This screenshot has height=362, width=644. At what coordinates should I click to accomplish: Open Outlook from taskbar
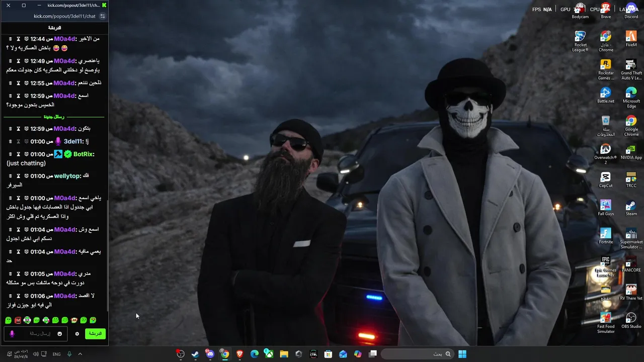(x=343, y=354)
